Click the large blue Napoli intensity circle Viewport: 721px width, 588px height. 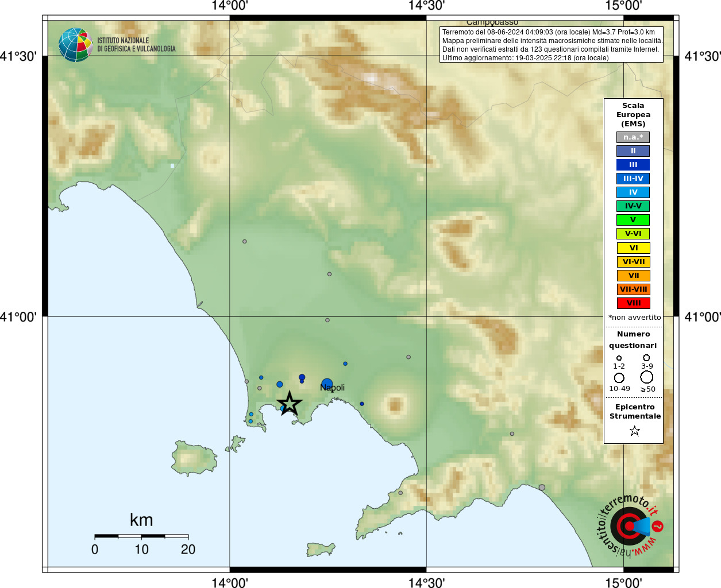click(x=327, y=384)
